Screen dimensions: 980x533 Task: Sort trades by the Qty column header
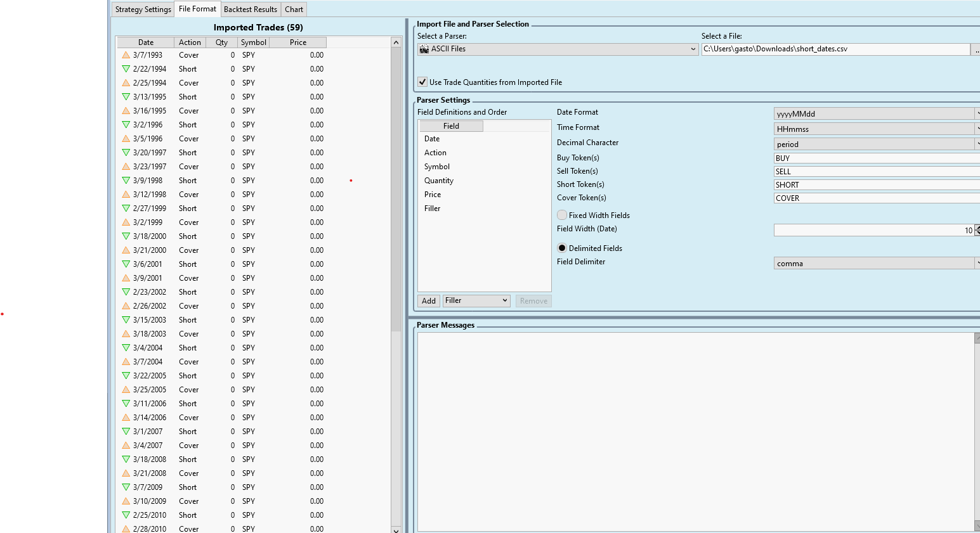point(221,42)
